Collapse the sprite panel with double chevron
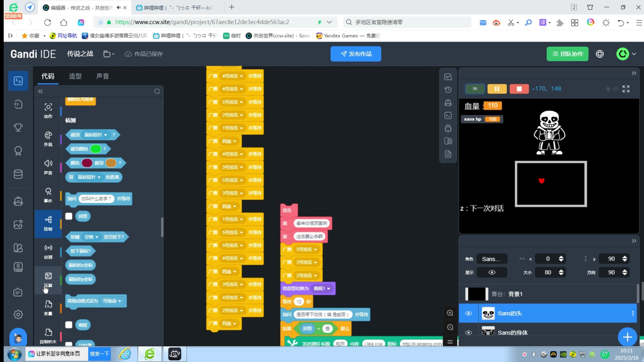Image resolution: width=644 pixels, height=362 pixels. tap(634, 241)
